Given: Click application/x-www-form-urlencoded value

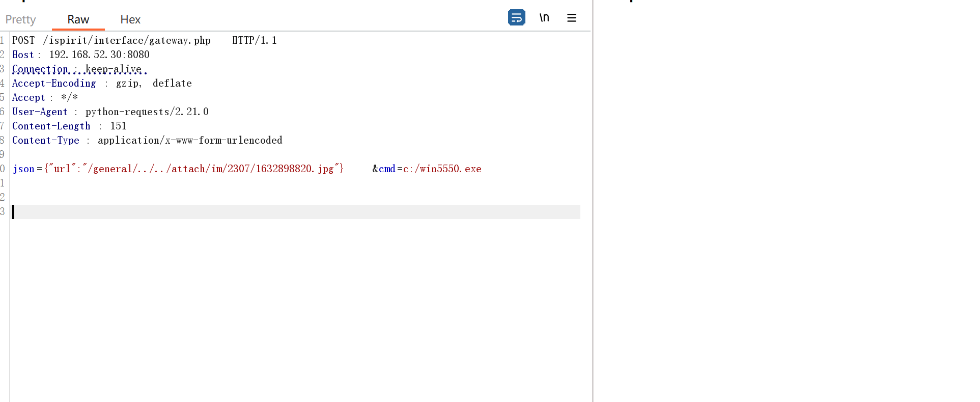Looking at the screenshot, I should click(x=190, y=140).
